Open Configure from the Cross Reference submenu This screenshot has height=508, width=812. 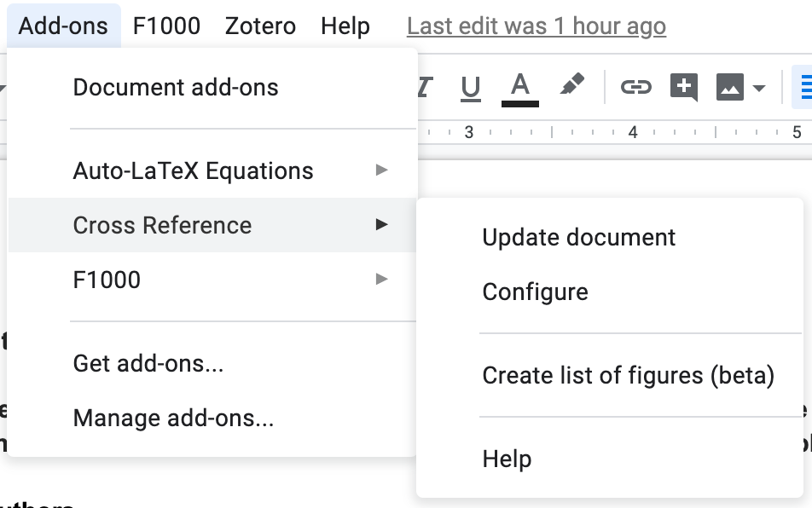[535, 292]
